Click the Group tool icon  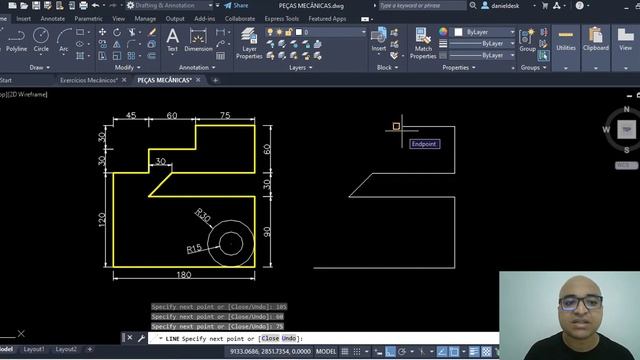(x=527, y=40)
